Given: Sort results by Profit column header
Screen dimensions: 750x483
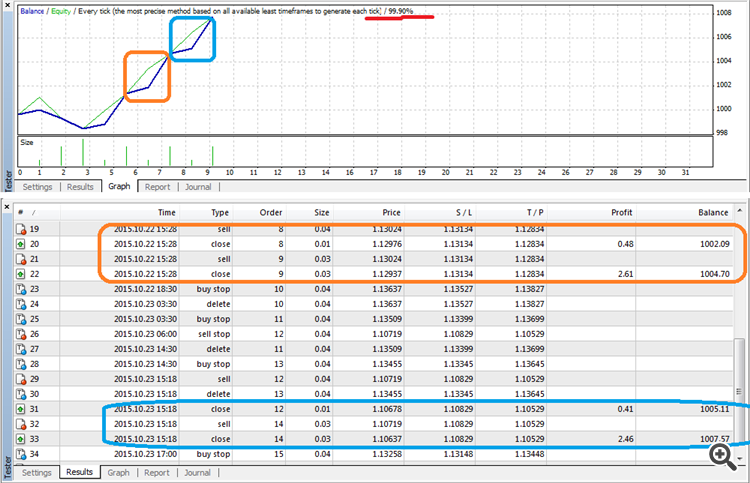Looking at the screenshot, I should pos(592,212).
